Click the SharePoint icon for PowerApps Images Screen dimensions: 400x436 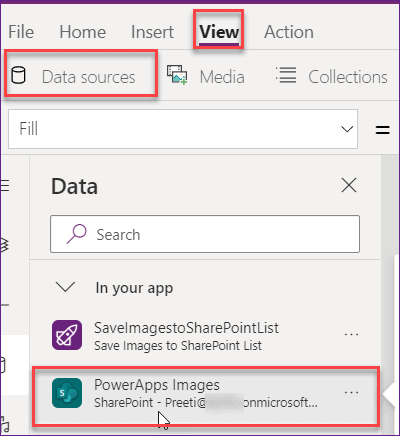(67, 393)
